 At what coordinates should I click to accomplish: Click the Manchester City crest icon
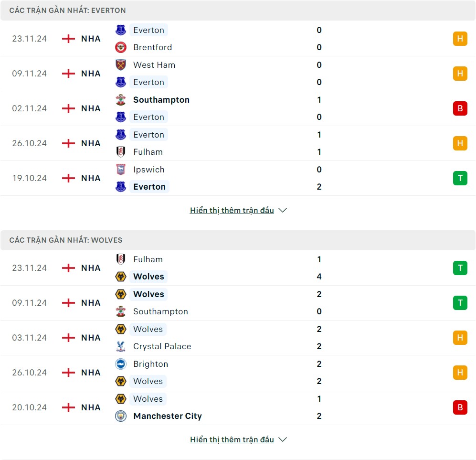tap(121, 416)
